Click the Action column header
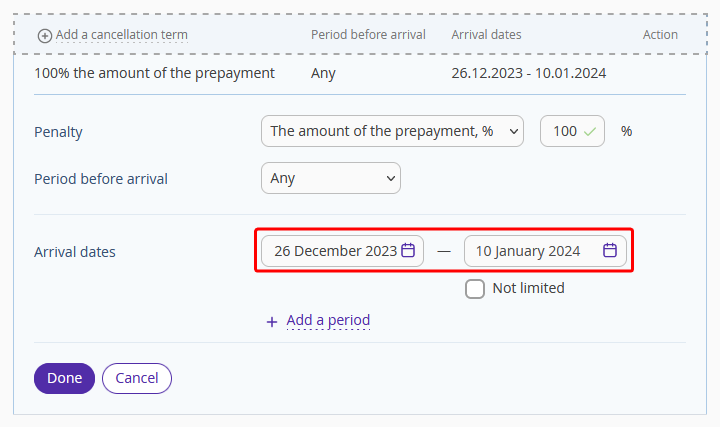The height and width of the screenshot is (427, 720). 660,35
